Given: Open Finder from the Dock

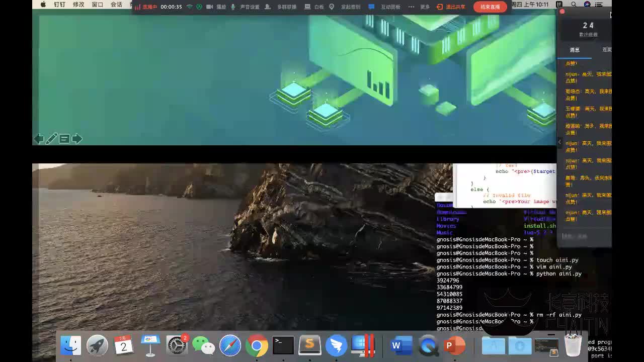Looking at the screenshot, I should click(x=71, y=345).
